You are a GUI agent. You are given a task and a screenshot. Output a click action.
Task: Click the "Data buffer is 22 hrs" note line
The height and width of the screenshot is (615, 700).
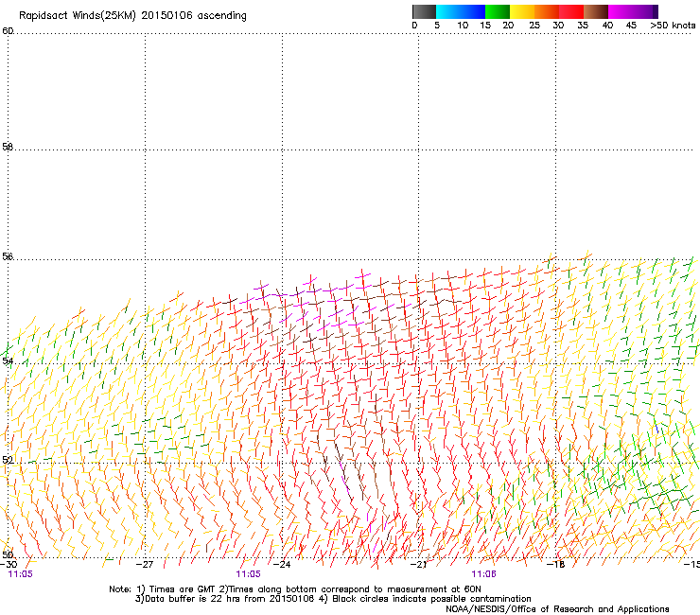(333, 599)
